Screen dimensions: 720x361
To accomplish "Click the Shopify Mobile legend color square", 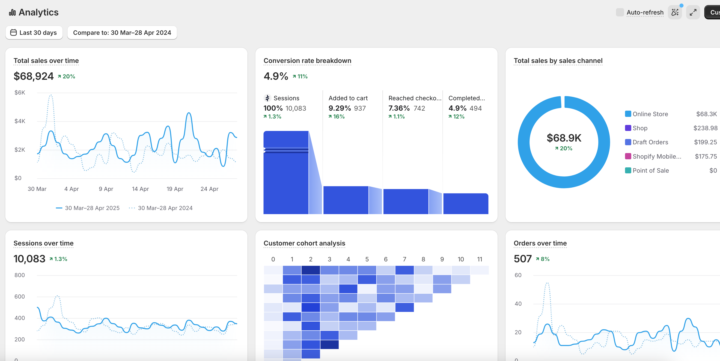I will (x=628, y=156).
